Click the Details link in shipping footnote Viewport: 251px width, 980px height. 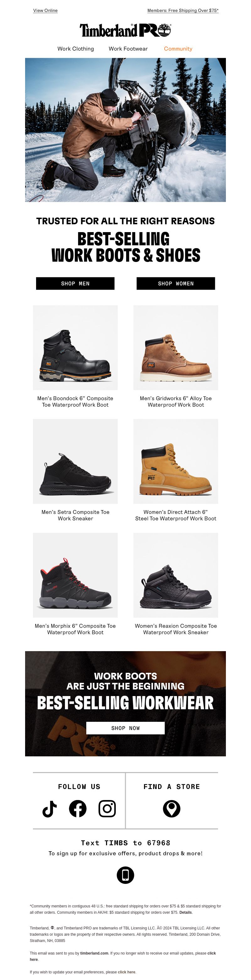pyautogui.click(x=186, y=912)
